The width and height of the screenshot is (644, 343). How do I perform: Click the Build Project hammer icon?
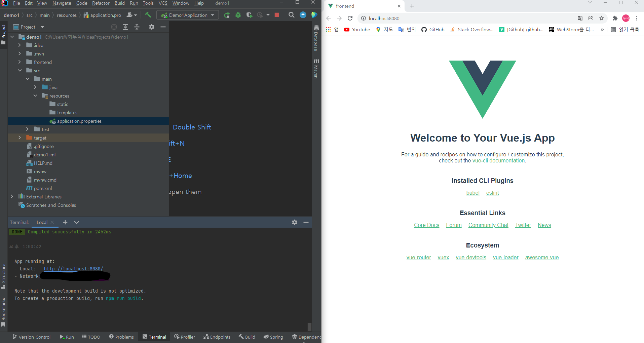point(148,15)
